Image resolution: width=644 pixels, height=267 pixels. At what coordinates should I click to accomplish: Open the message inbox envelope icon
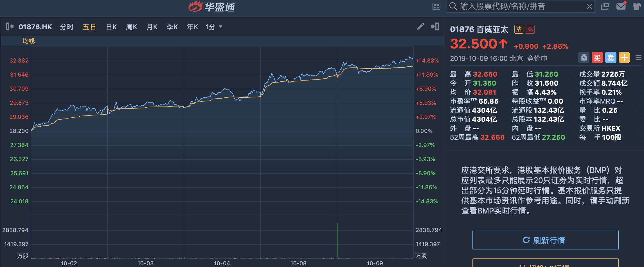621,6
